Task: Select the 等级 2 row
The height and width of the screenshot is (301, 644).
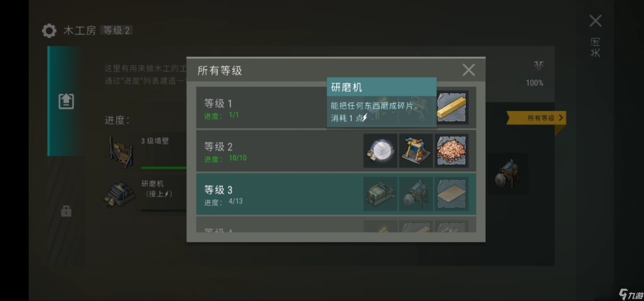Action: click(x=336, y=151)
